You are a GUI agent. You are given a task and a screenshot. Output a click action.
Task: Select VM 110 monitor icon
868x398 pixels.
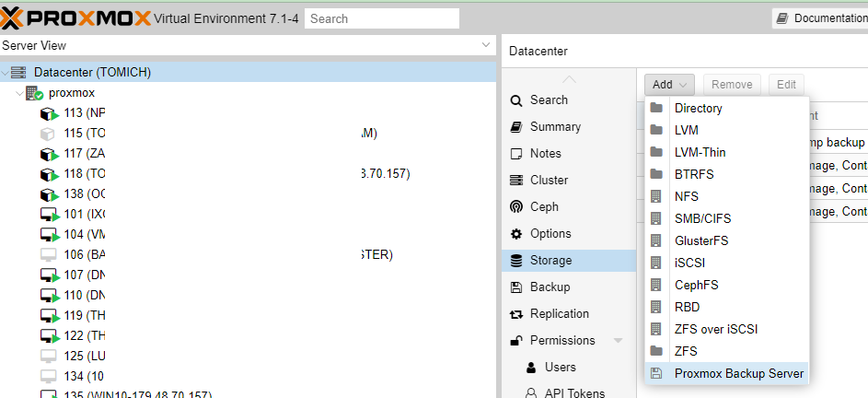click(50, 295)
